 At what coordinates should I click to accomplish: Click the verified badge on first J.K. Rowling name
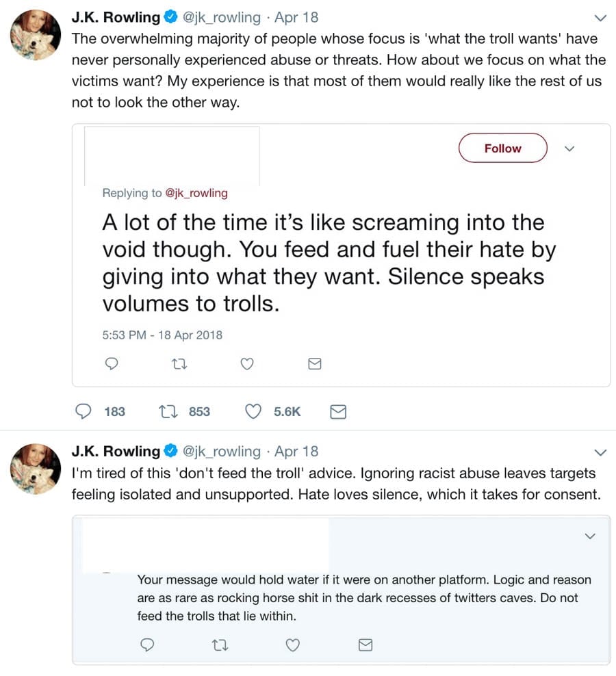tap(170, 17)
